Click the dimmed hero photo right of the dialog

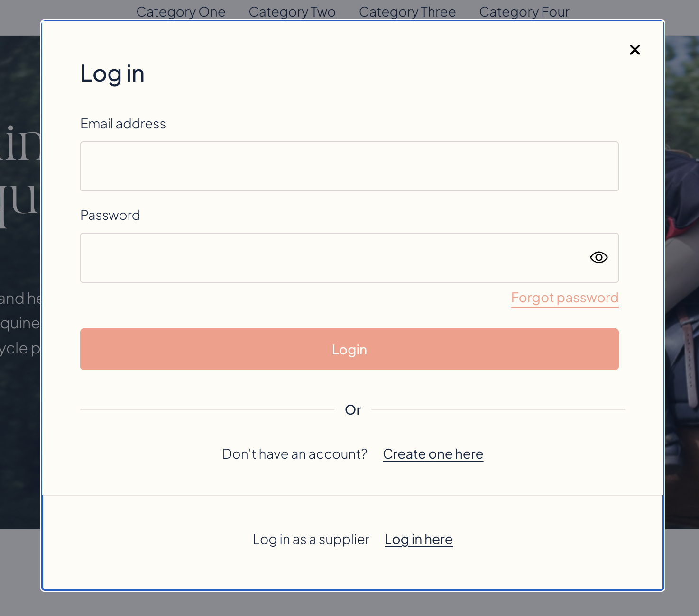682,284
